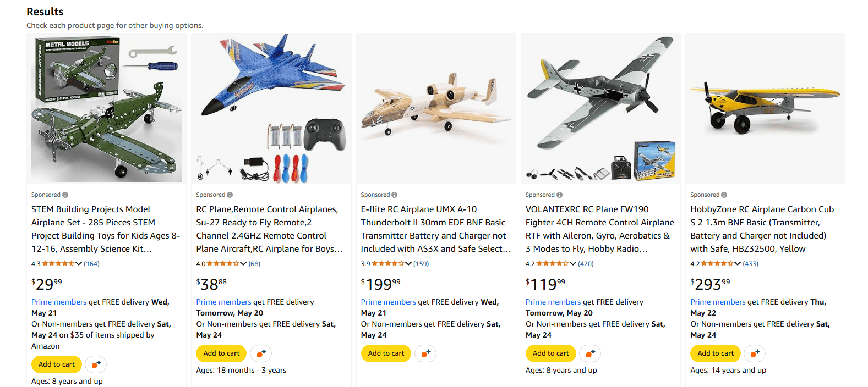Add the $38.88 Su-27 RC plane to cart
868x387 pixels.
click(x=221, y=353)
